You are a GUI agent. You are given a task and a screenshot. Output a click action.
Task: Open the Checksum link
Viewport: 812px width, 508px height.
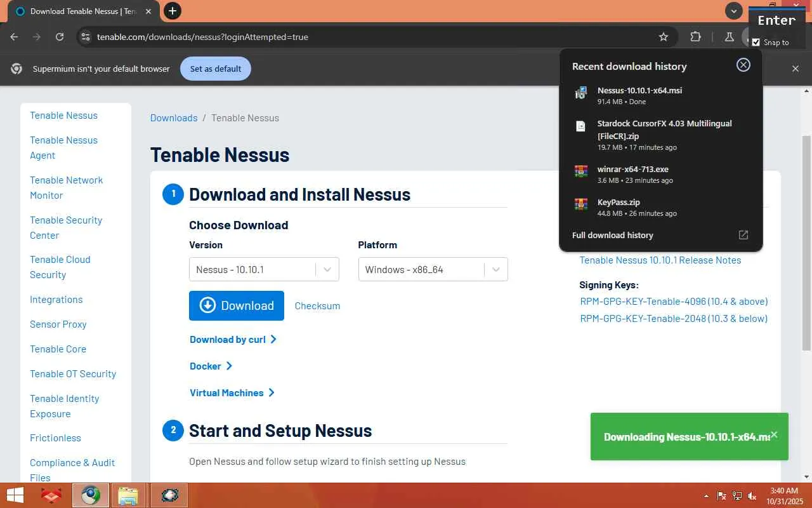pos(317,305)
